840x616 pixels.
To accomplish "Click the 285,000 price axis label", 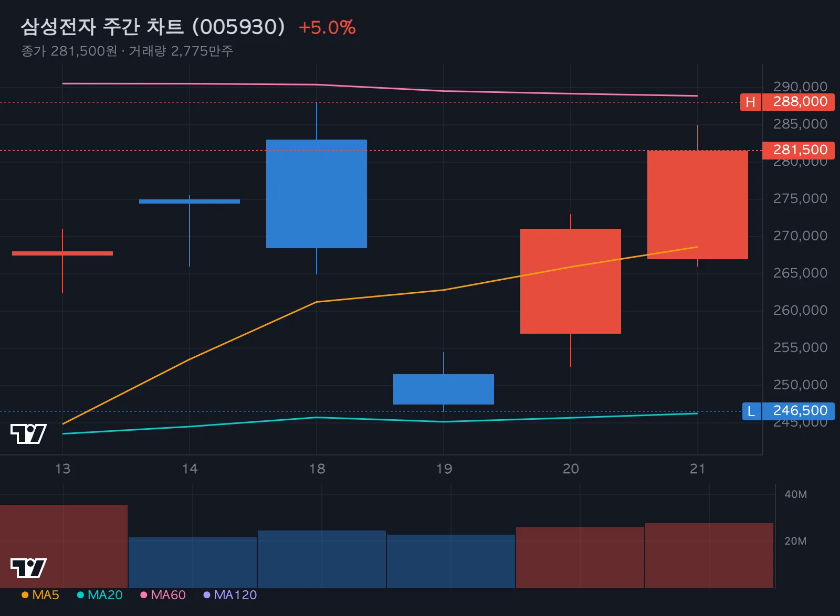I will [x=800, y=124].
